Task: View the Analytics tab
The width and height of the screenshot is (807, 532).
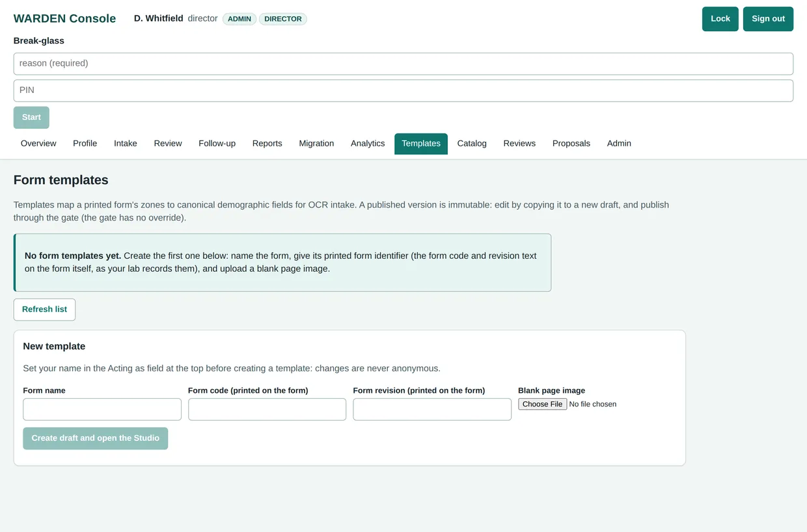Action: [x=368, y=144]
